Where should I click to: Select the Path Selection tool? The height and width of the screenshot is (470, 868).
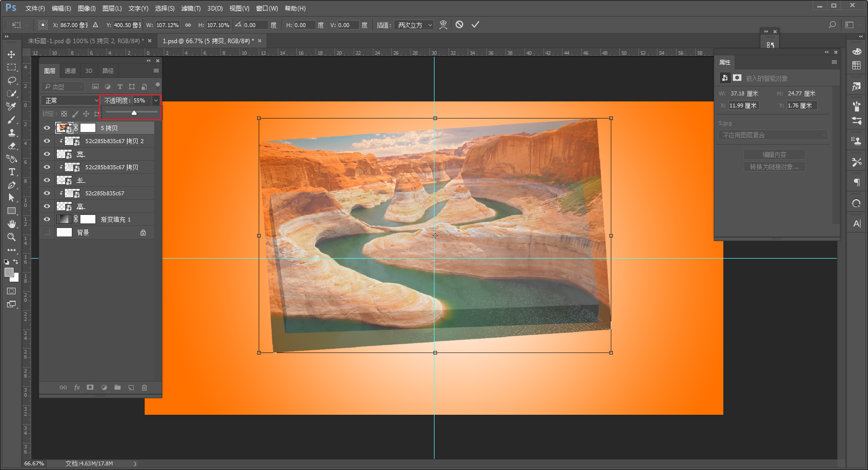[11, 198]
